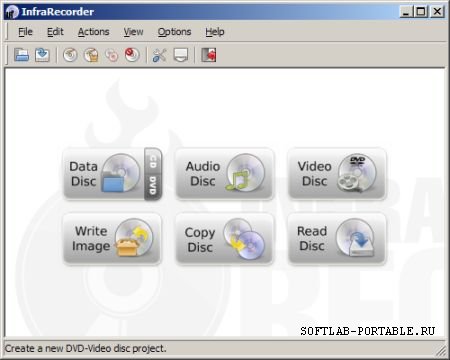Click the disc drive device toolbar icon
This screenshot has width=450, height=360.
(x=181, y=55)
